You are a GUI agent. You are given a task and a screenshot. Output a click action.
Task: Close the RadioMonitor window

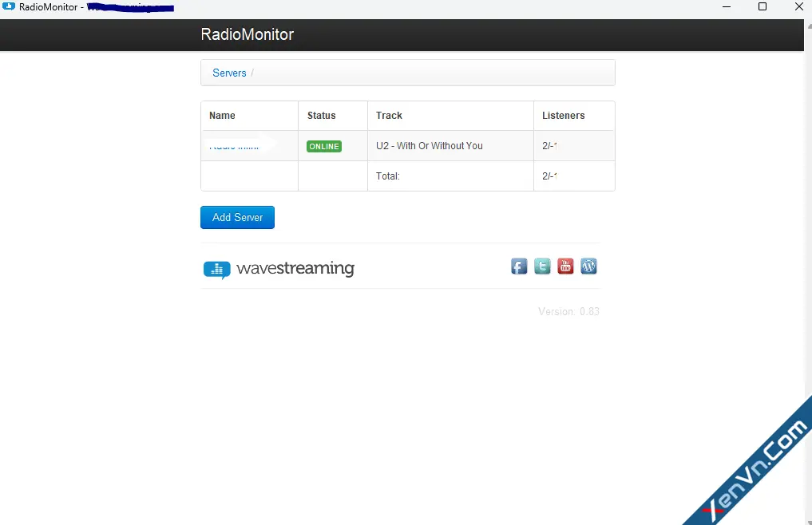pyautogui.click(x=798, y=6)
